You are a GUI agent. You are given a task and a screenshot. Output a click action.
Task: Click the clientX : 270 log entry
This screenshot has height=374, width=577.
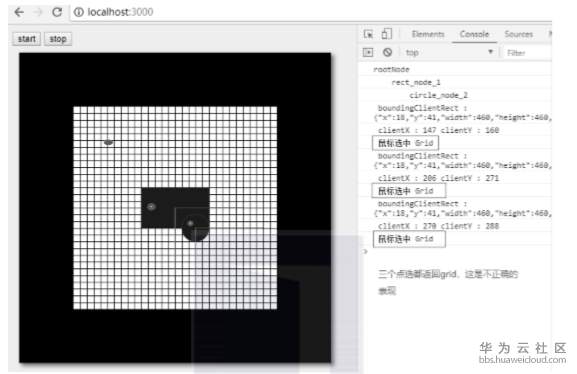(x=438, y=226)
